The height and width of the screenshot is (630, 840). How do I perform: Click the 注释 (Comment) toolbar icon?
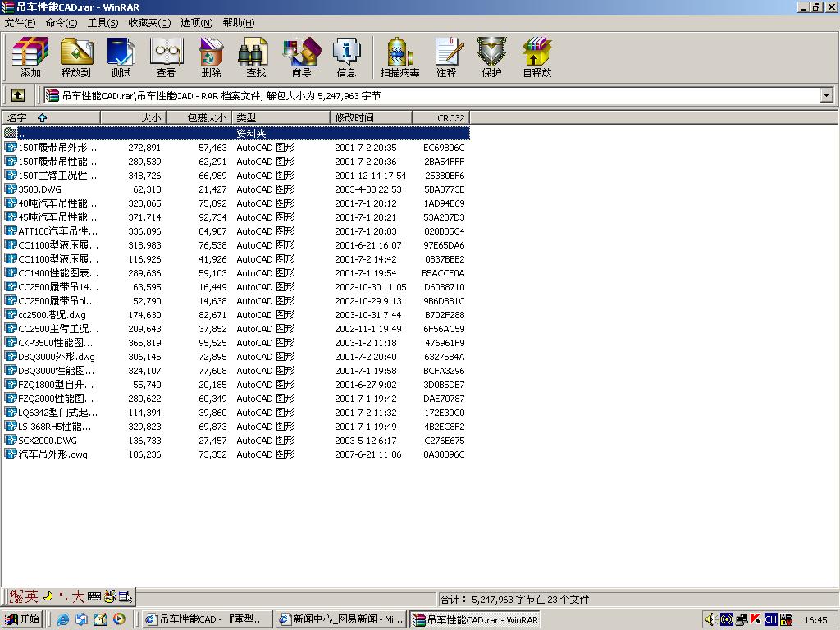click(x=446, y=57)
